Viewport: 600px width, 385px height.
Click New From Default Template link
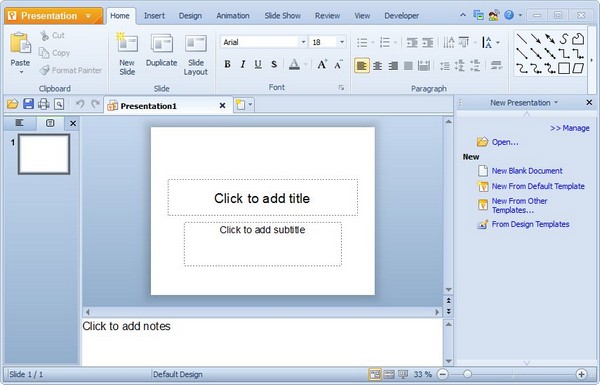tap(538, 186)
